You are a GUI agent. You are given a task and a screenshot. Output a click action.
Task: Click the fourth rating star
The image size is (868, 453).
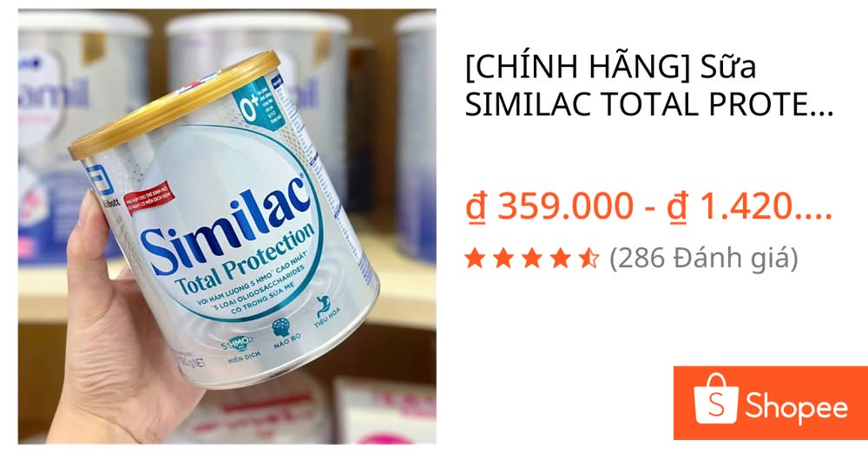tap(560, 258)
